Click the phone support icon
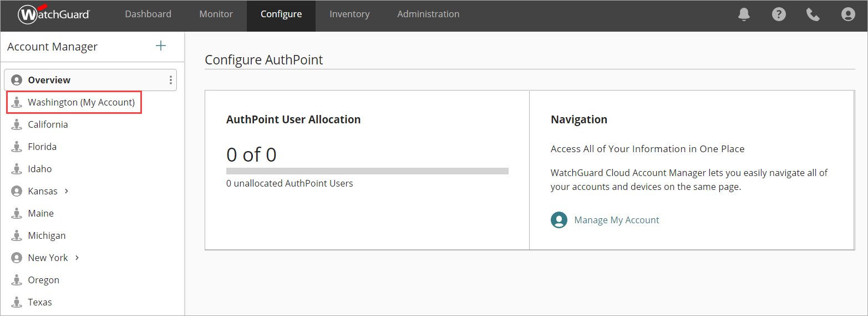Screen dimensions: 868x316 click(813, 14)
